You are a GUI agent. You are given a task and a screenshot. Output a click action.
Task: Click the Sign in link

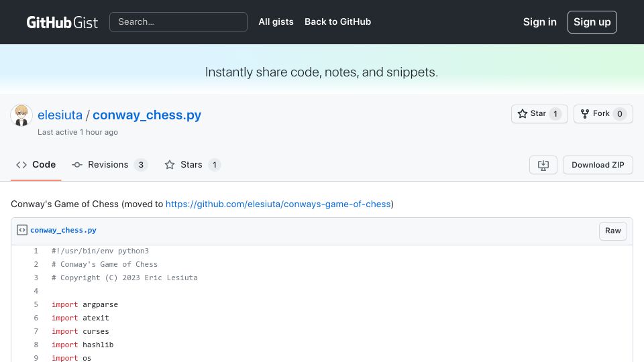click(x=539, y=21)
